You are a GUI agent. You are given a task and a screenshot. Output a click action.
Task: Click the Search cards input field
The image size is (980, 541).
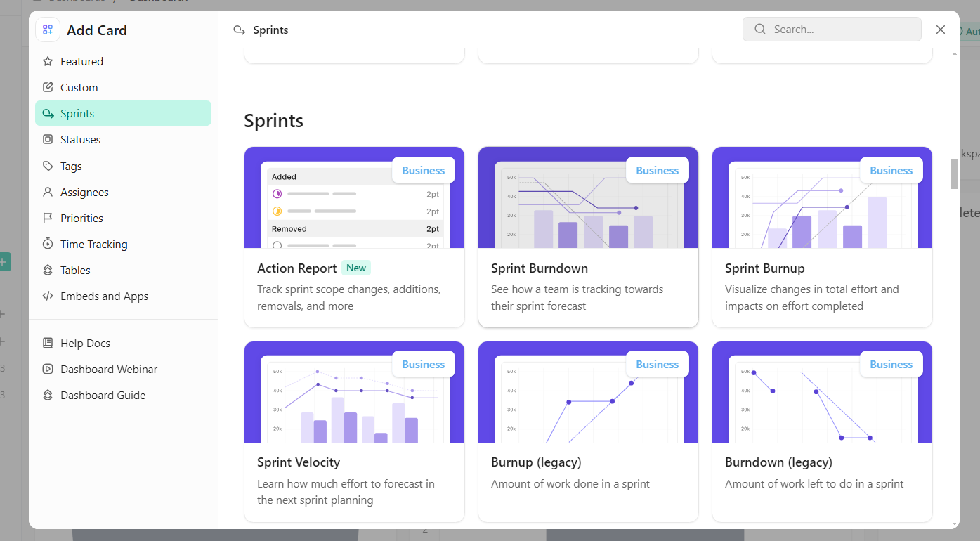[832, 30]
